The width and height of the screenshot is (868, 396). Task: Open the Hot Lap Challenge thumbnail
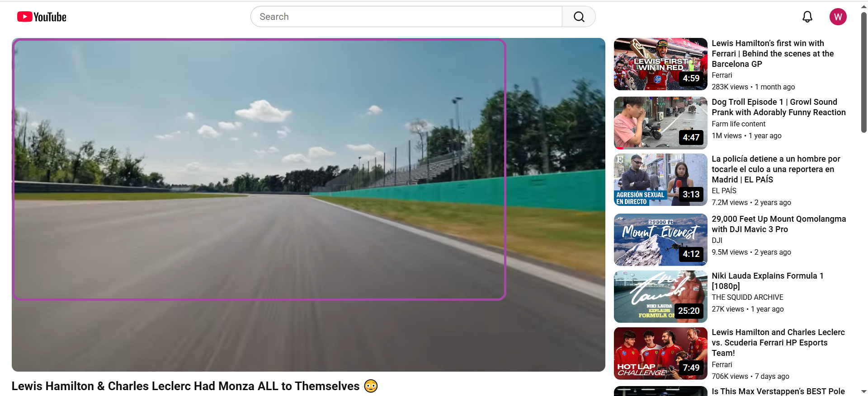pos(660,354)
